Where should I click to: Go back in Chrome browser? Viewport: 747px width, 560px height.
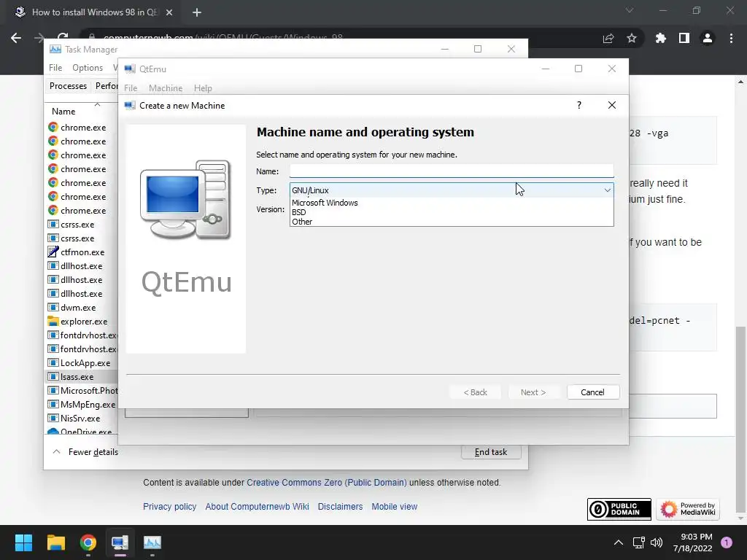pos(16,38)
